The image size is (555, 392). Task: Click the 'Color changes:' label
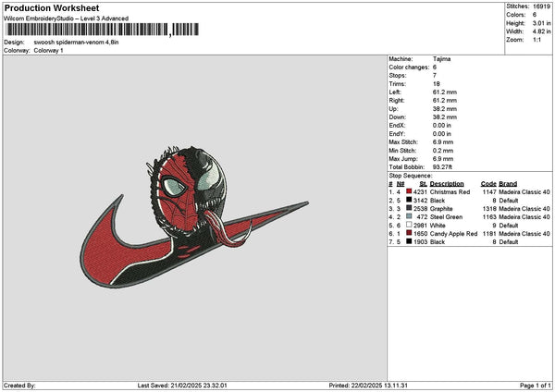click(409, 67)
